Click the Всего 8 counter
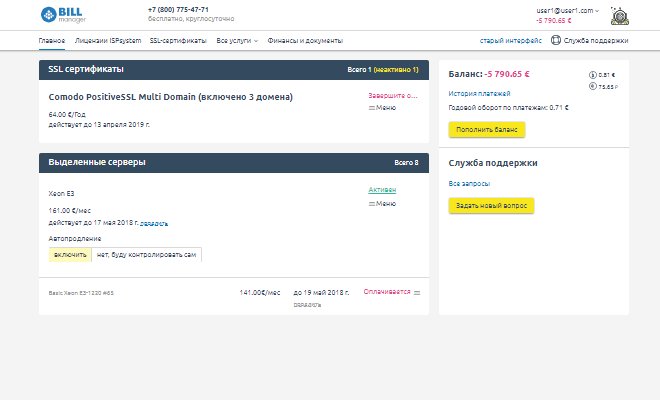Screen dimensions: 660x400 tap(406, 163)
